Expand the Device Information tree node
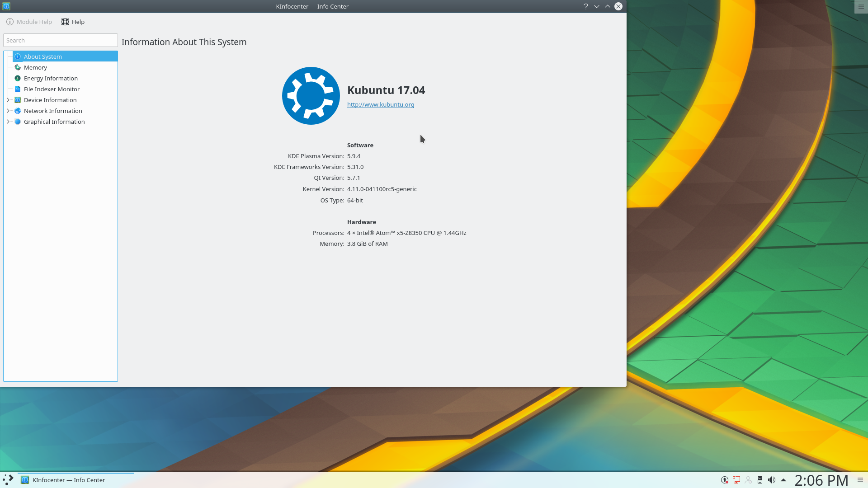This screenshot has width=868, height=488. tap(8, 100)
